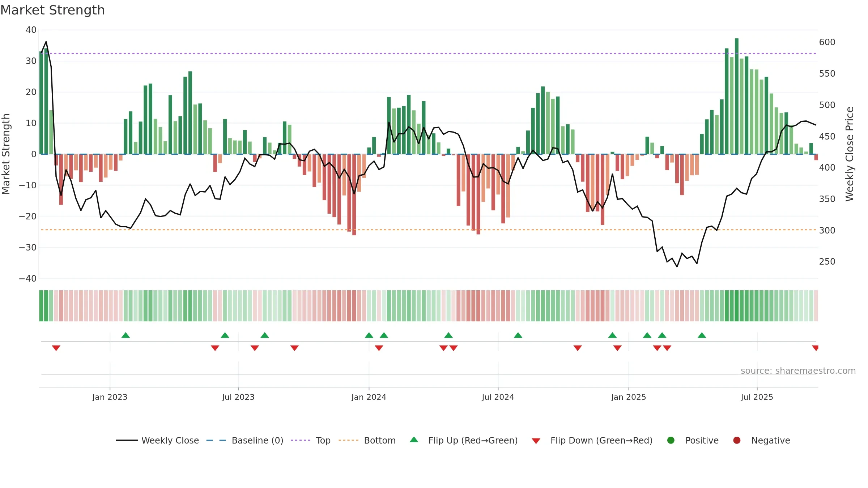Click the 250 price tick label
The image size is (868, 488).
pyautogui.click(x=827, y=262)
